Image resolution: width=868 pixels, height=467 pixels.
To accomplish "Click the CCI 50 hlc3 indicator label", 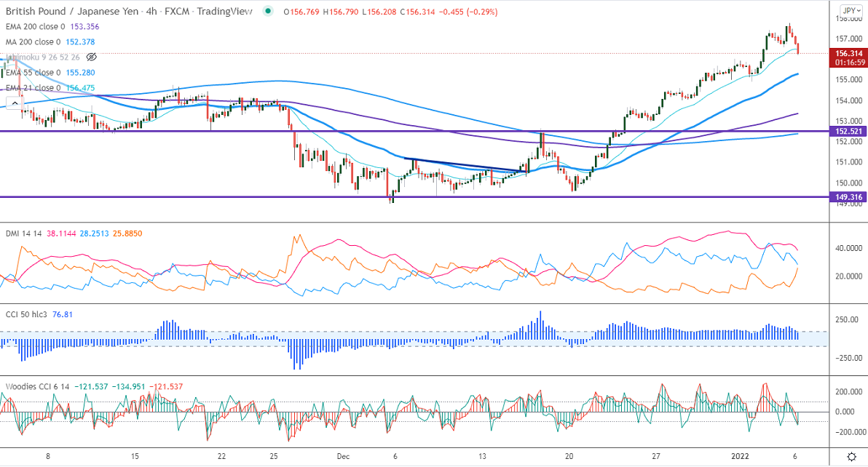I will point(26,314).
